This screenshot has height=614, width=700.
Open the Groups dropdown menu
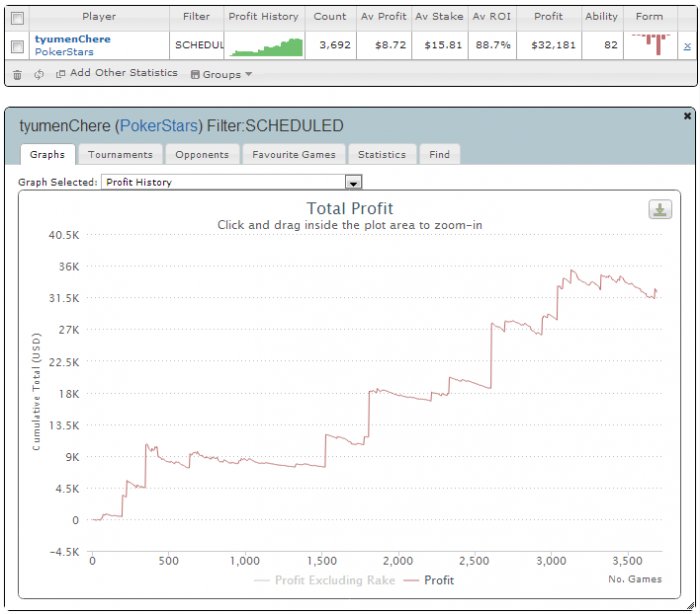tap(221, 74)
